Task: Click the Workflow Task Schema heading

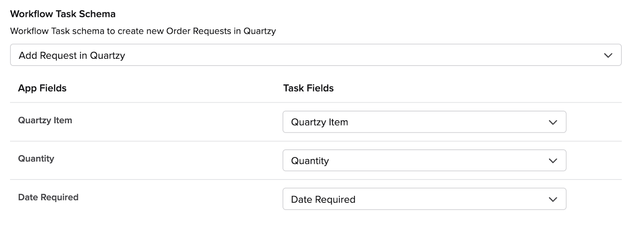Action: (63, 14)
